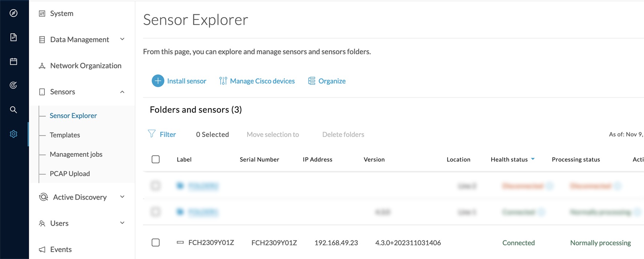Open the gear admin icon in left rail
Viewport: 644px width, 259px height.
click(x=13, y=134)
